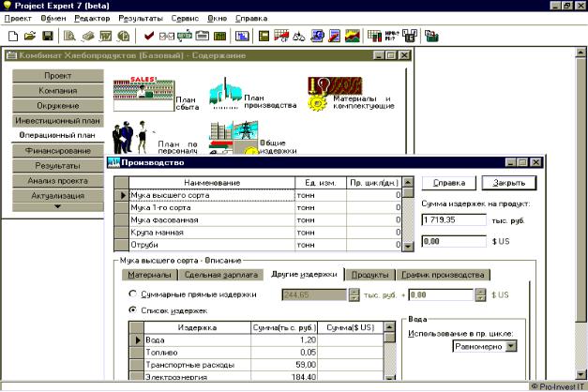Select the Проект sidebar section
This screenshot has height=392, width=588.
[58, 75]
